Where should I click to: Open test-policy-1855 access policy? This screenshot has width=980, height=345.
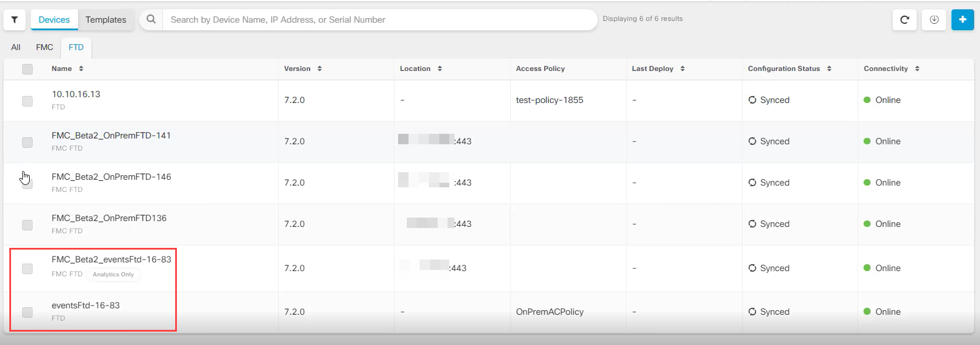(x=549, y=100)
